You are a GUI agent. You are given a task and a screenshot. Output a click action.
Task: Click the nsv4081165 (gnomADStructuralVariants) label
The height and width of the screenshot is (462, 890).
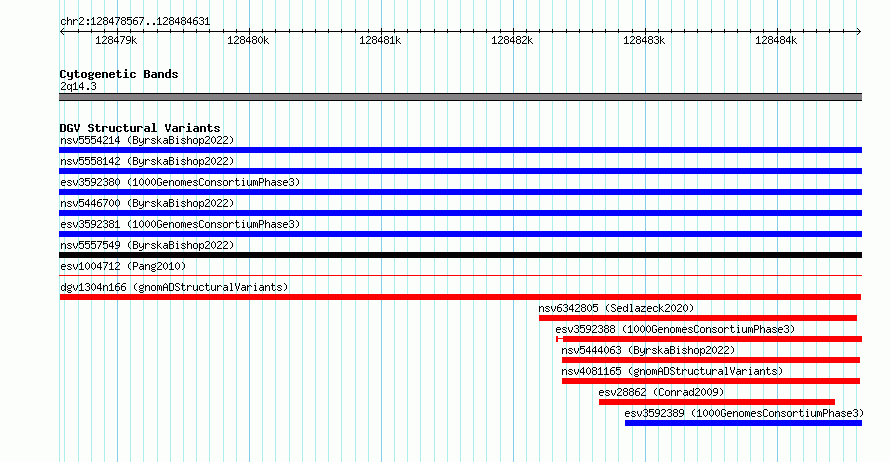(672, 371)
